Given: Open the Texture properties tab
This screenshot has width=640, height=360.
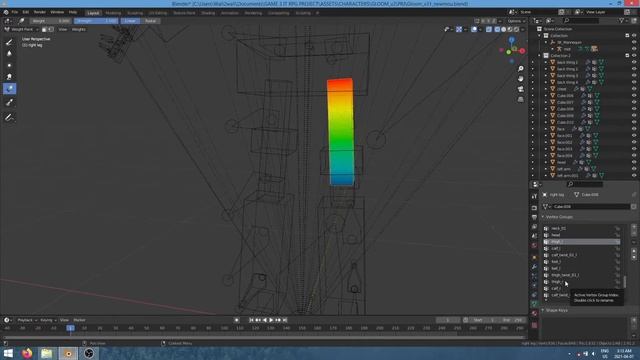Looking at the screenshot, I should coord(534,325).
